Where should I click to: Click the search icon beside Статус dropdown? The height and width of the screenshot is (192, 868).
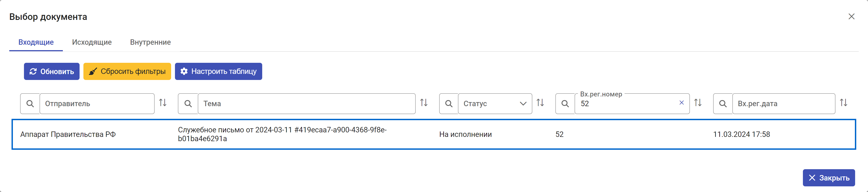(449, 104)
